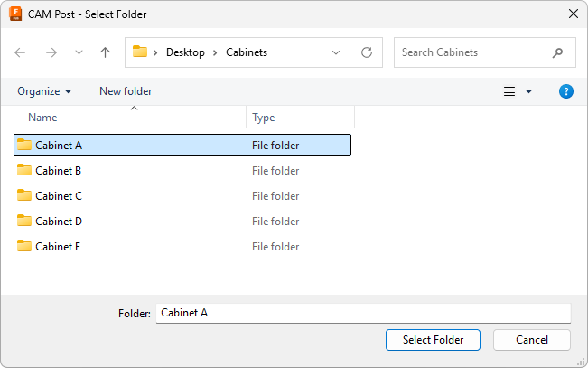
Task: Cancel the folder selection dialog
Action: coord(531,340)
